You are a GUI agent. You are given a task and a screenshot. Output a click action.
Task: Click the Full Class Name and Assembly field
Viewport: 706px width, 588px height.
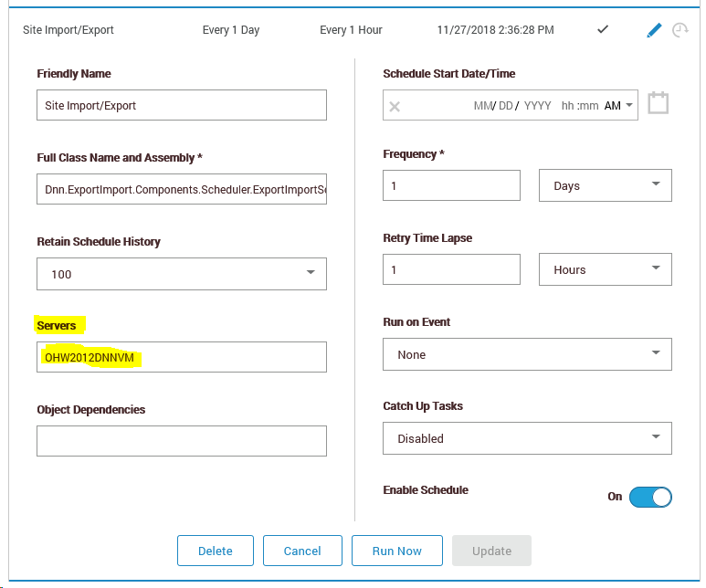click(x=182, y=189)
